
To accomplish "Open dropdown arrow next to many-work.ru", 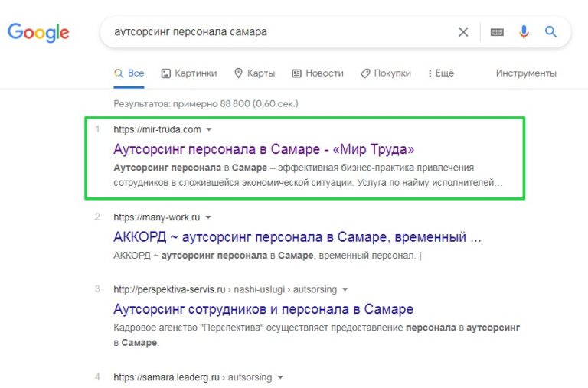I will point(208,217).
